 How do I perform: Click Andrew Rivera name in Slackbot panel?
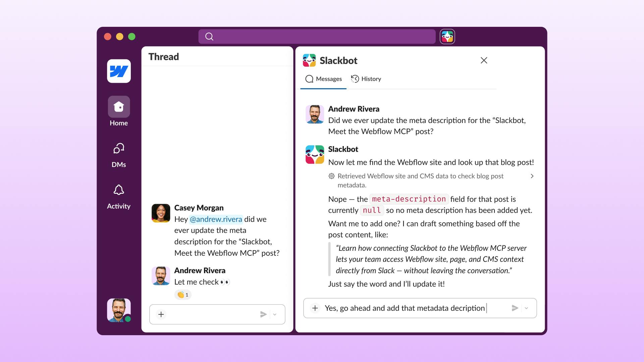(354, 109)
